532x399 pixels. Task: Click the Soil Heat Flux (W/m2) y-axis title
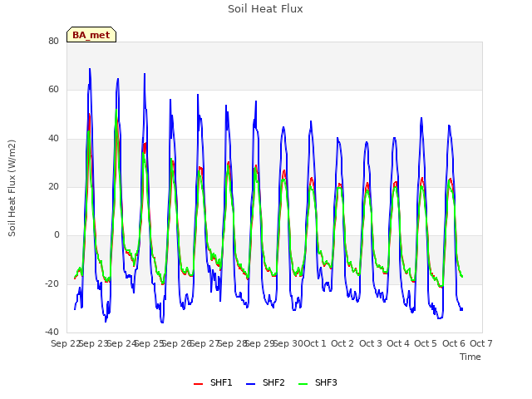pyautogui.click(x=12, y=188)
